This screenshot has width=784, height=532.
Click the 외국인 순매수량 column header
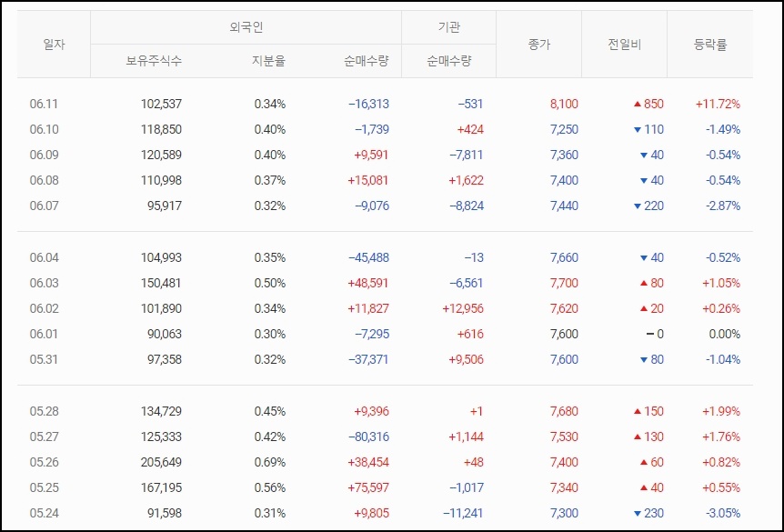[367, 61]
